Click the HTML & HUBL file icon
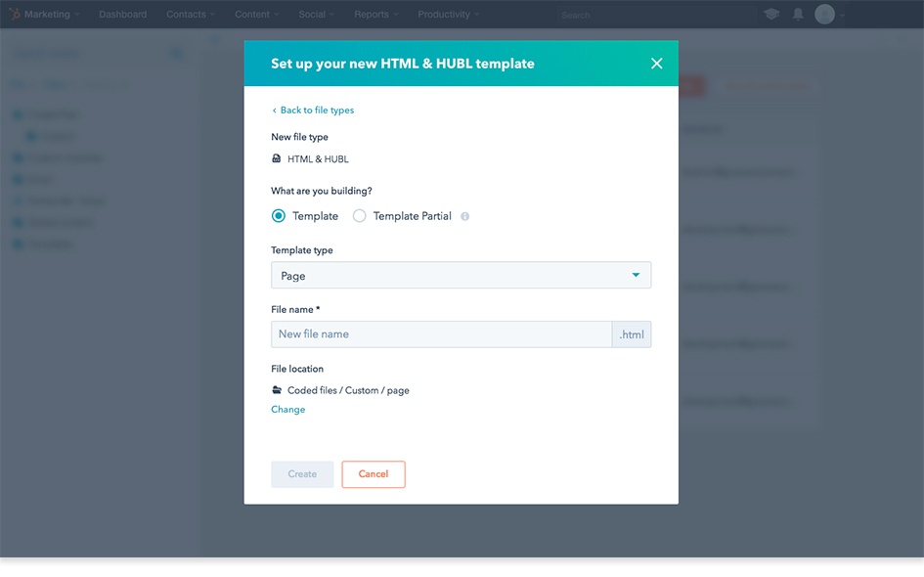Image resolution: width=924 pixels, height=577 pixels. (x=277, y=158)
